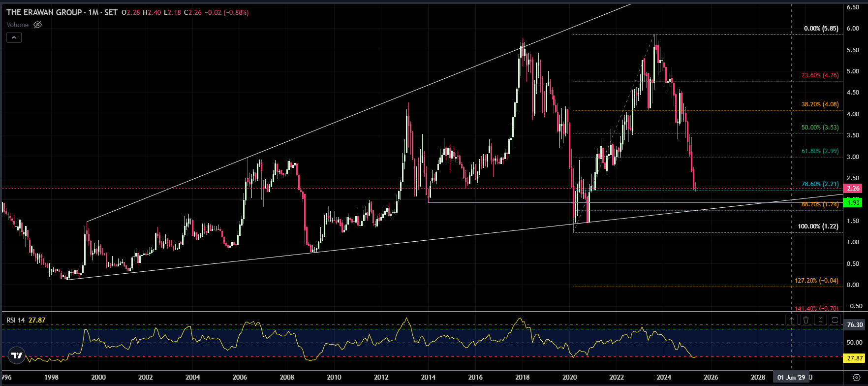Click the 3.00 price axis label
The height and width of the screenshot is (386, 868).
(x=853, y=157)
